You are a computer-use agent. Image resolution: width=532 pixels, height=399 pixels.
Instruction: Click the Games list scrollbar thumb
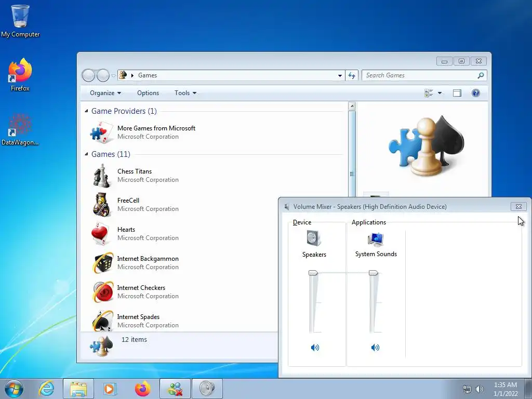pyautogui.click(x=352, y=153)
